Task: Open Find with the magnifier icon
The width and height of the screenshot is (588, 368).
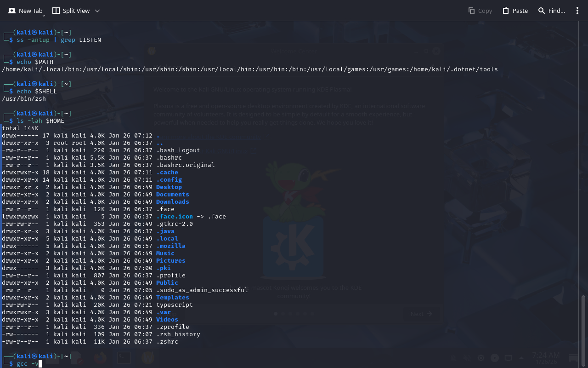Action: coord(542,11)
